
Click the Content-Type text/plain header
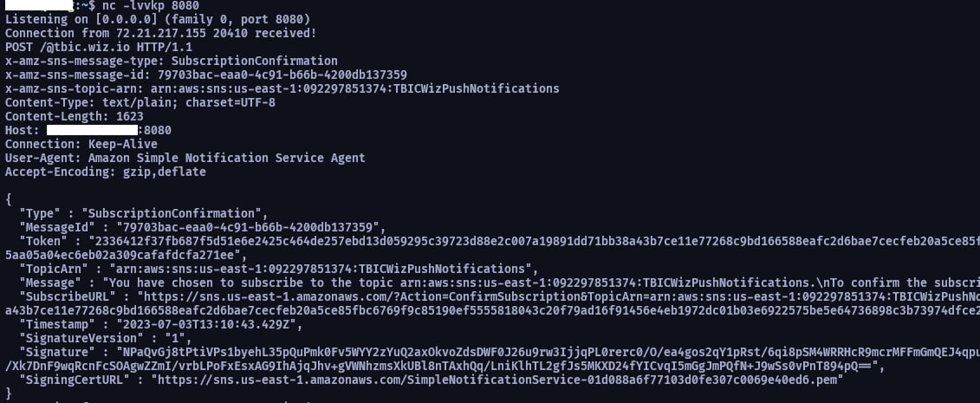tap(140, 102)
